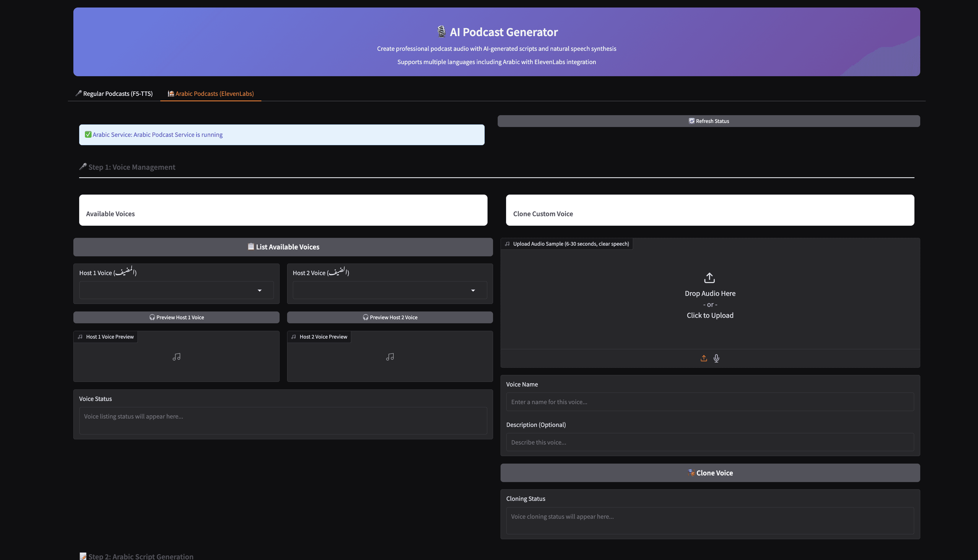The image size is (978, 560).
Task: Select the Arabic Podcasts (ElevenLabs) tab
Action: [211, 94]
